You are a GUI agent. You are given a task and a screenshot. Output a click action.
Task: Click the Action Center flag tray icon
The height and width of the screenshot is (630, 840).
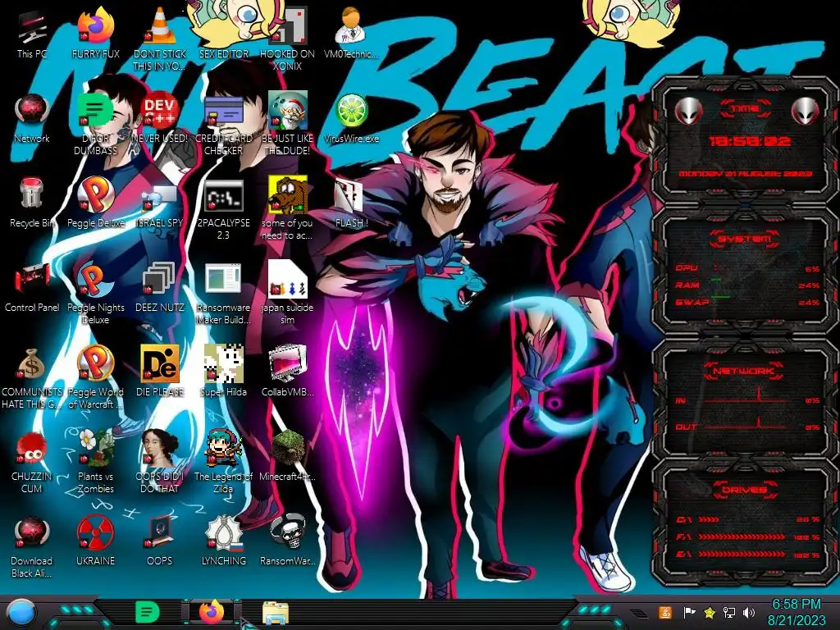tap(689, 612)
